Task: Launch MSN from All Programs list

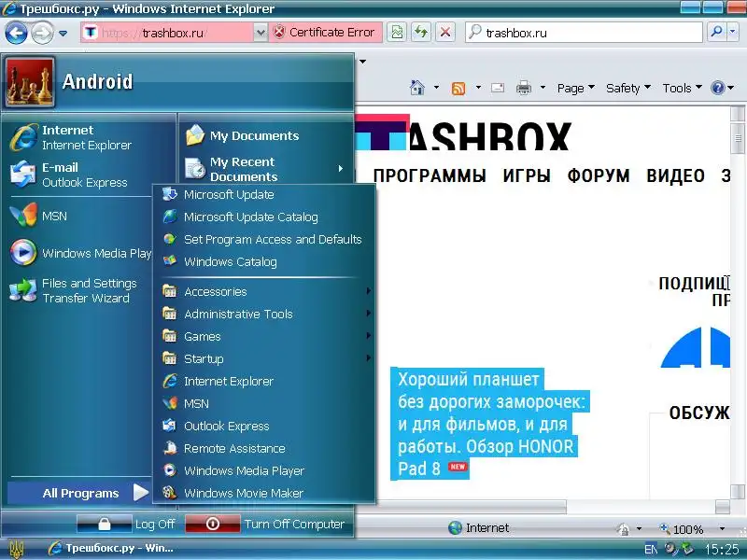Action: [264, 403]
